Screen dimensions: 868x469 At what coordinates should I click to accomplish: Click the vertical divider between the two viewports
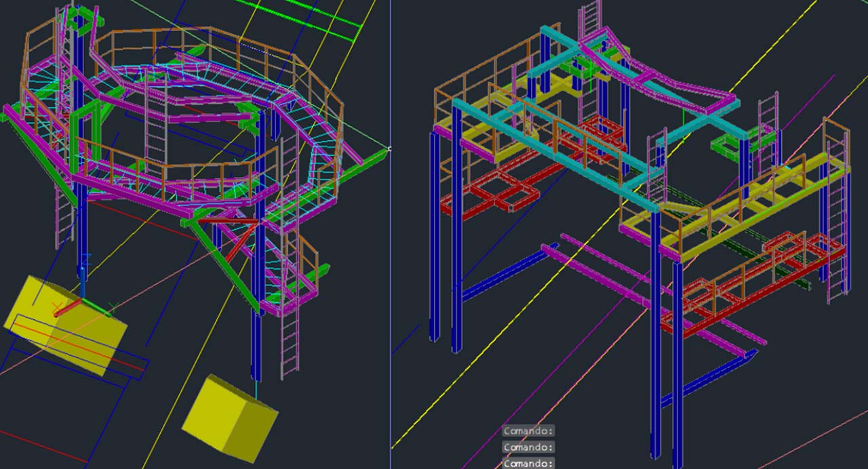click(391, 271)
